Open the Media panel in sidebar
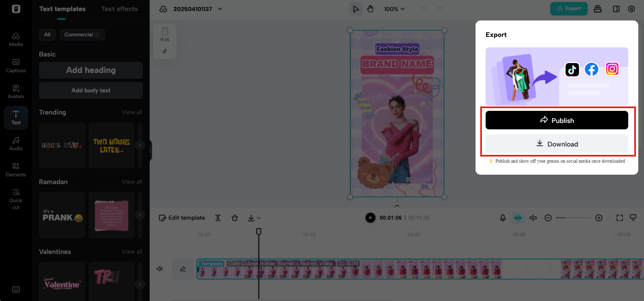 pos(16,40)
